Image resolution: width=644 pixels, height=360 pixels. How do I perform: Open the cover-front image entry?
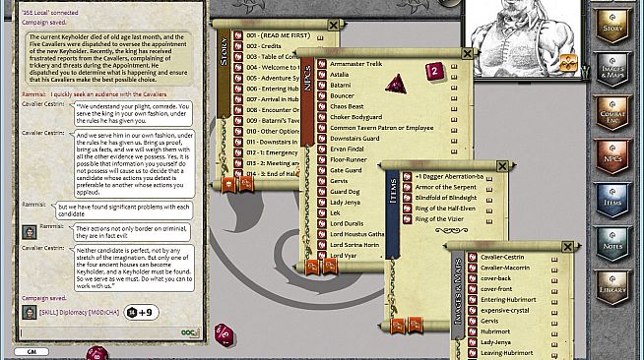click(496, 289)
